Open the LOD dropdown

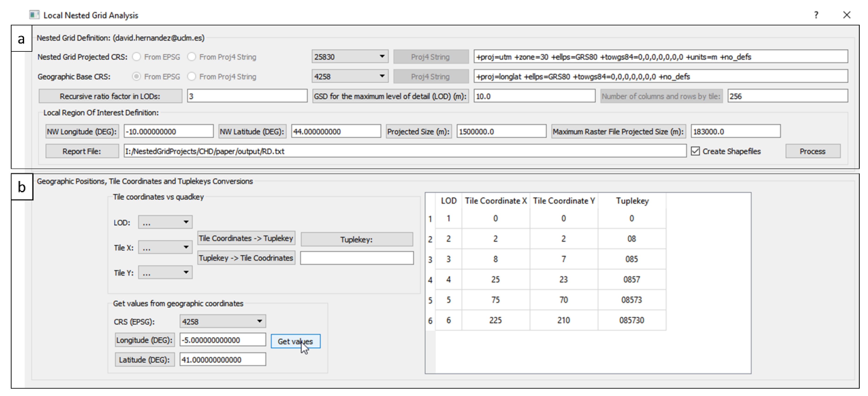click(x=165, y=222)
